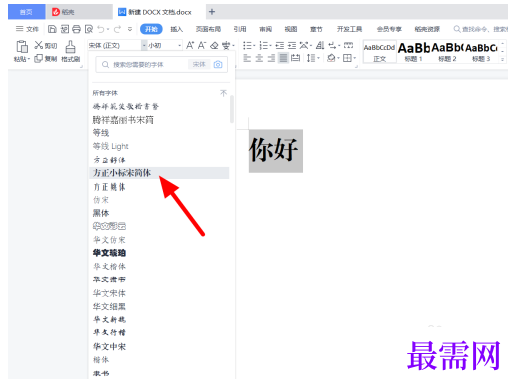This screenshot has height=387, width=519.
Task: Open the 会员专享 ribbon tab
Action: 389,29
